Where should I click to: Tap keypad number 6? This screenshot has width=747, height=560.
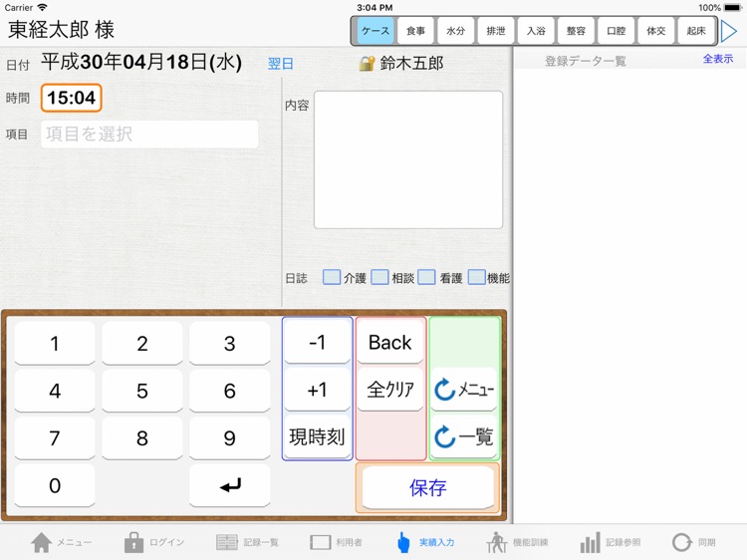point(230,391)
